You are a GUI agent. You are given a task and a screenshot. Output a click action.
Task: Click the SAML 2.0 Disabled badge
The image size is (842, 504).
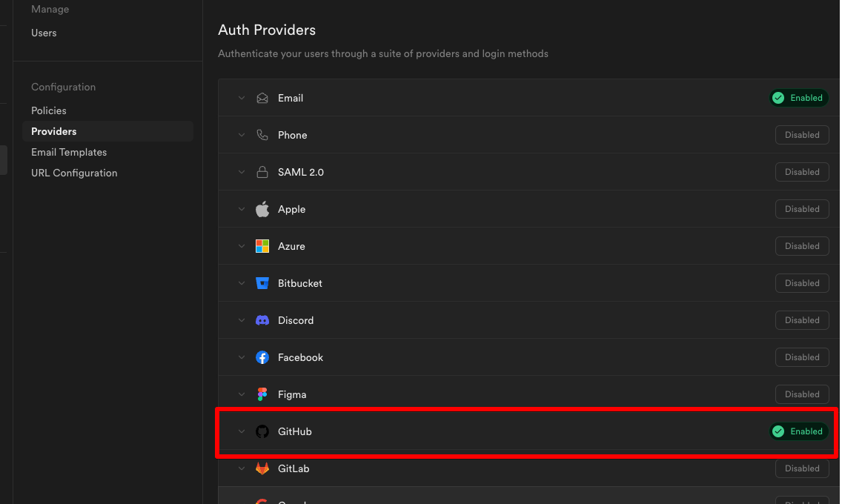point(802,172)
